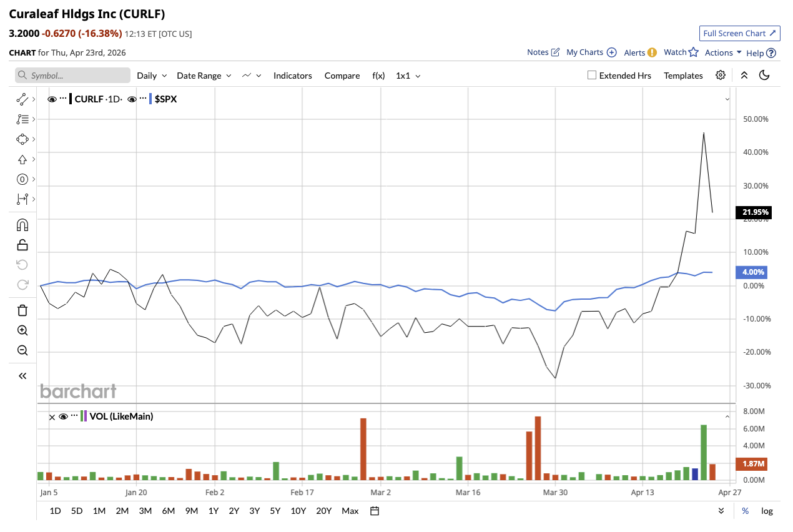The height and width of the screenshot is (532, 793).
Task: Open Alerts link
Action: click(x=640, y=52)
